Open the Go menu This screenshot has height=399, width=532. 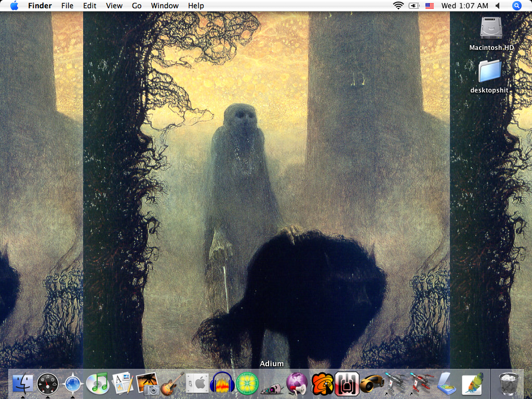coord(137,6)
